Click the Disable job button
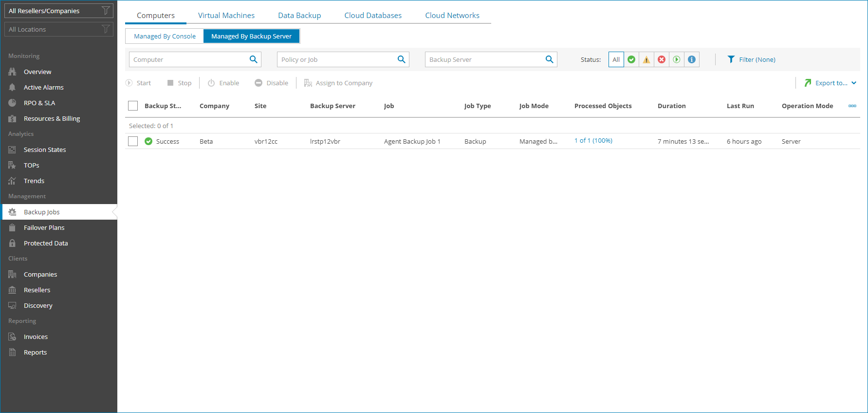868x413 pixels. pos(272,83)
